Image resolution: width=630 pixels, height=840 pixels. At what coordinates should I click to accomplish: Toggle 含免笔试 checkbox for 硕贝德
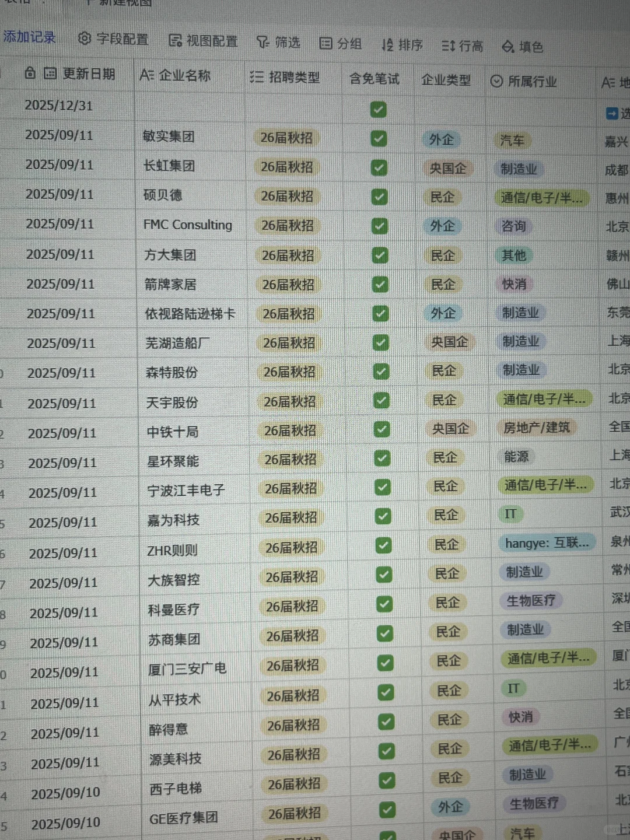pos(380,197)
